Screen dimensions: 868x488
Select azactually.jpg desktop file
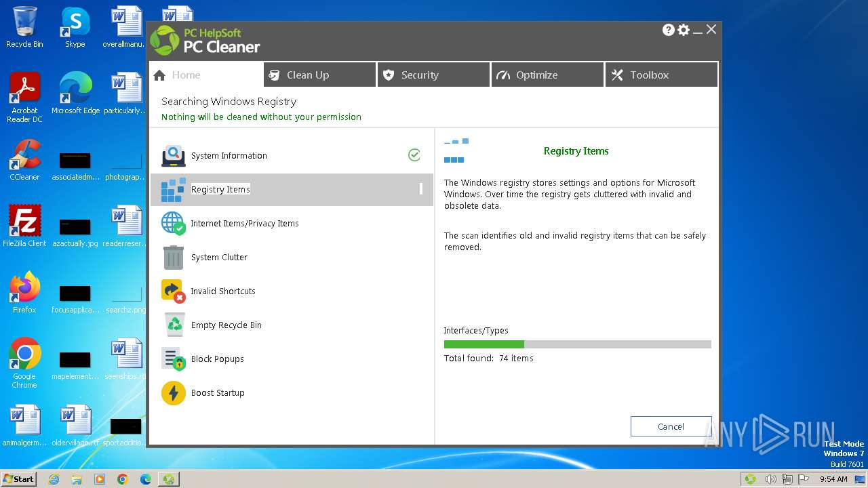click(x=75, y=230)
